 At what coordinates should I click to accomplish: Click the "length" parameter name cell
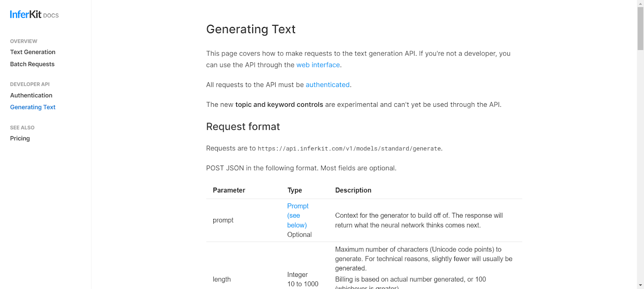click(222, 279)
